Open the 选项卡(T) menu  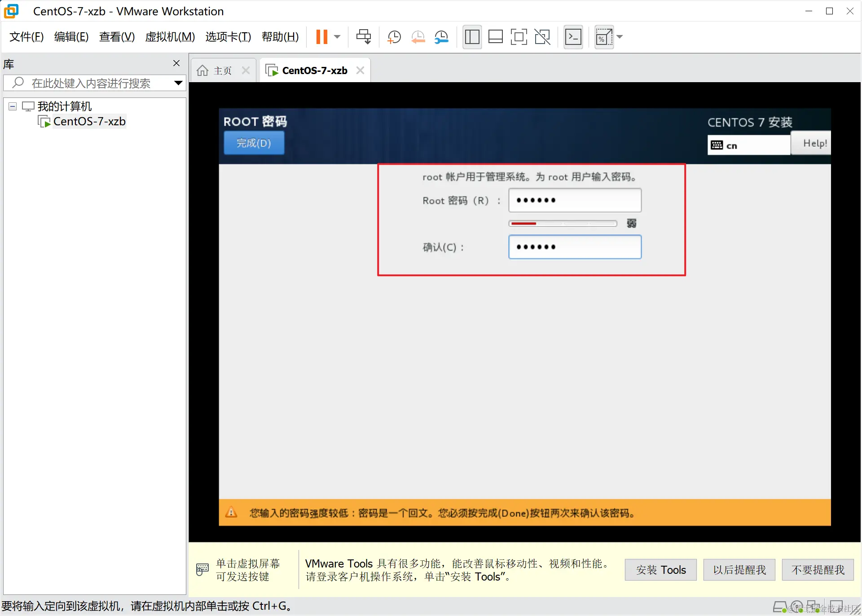click(x=228, y=37)
